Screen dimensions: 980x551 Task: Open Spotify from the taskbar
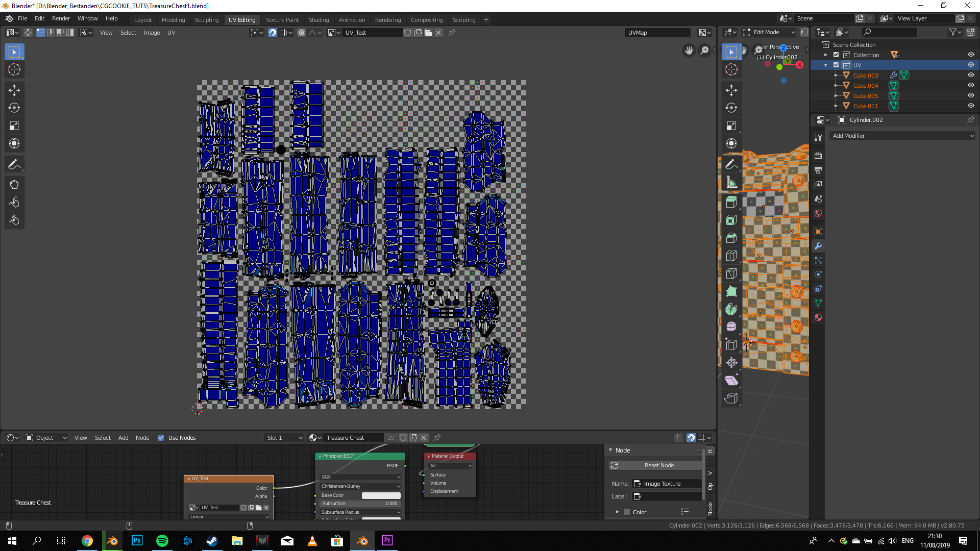[162, 541]
